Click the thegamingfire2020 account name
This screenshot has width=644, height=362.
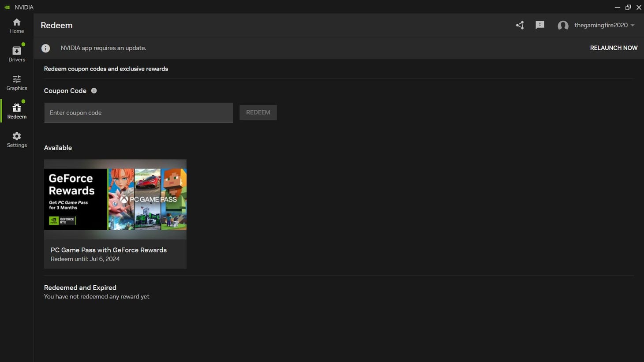point(601,25)
